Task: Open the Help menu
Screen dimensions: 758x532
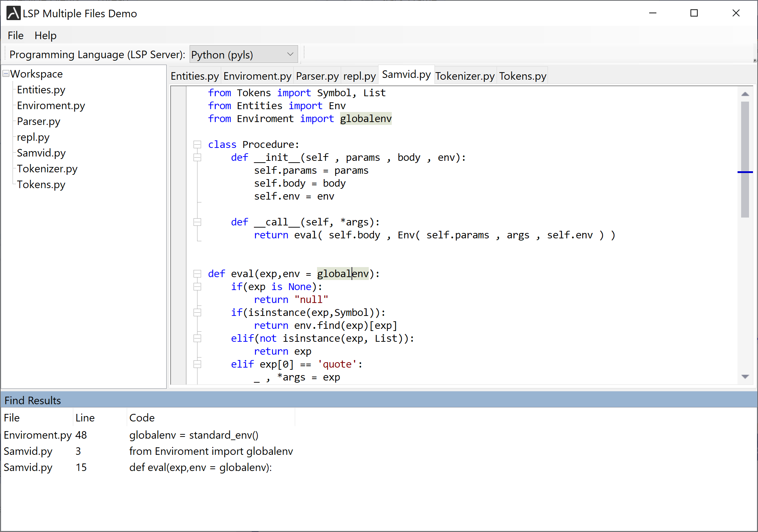Action: (x=45, y=35)
